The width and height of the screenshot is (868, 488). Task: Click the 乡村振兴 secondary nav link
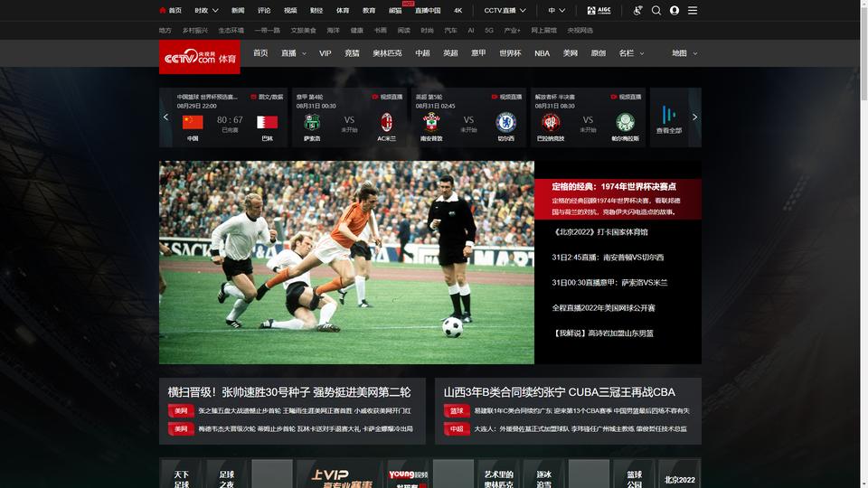[x=195, y=31]
